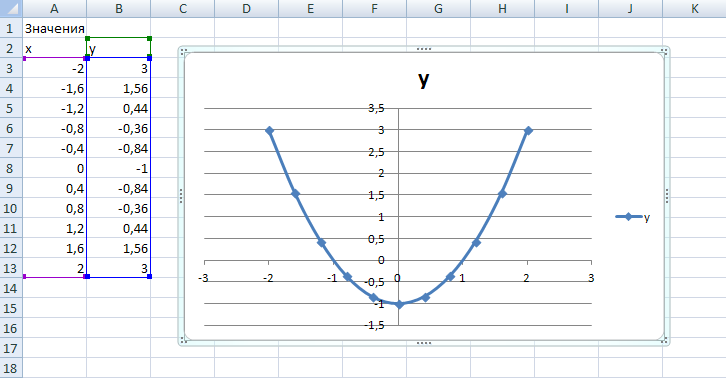Select the legend entry "y" in chart
This screenshot has height=378, width=726.
(x=632, y=217)
